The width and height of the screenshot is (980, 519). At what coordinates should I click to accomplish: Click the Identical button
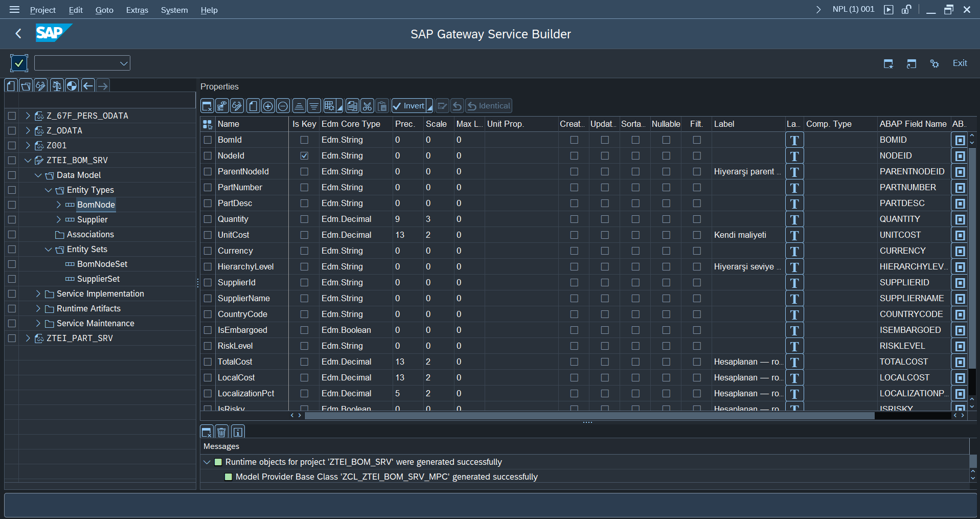click(x=489, y=106)
